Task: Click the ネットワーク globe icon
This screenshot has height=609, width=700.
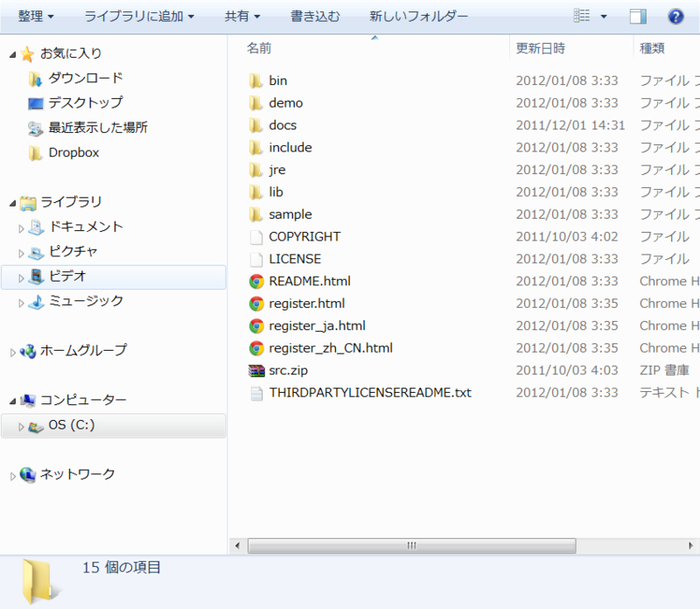Action: coord(28,475)
